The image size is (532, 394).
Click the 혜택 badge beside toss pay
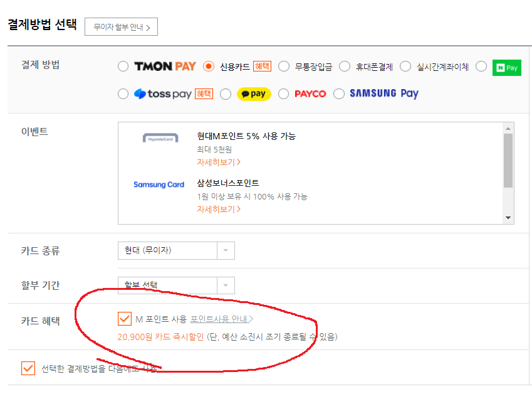[204, 93]
